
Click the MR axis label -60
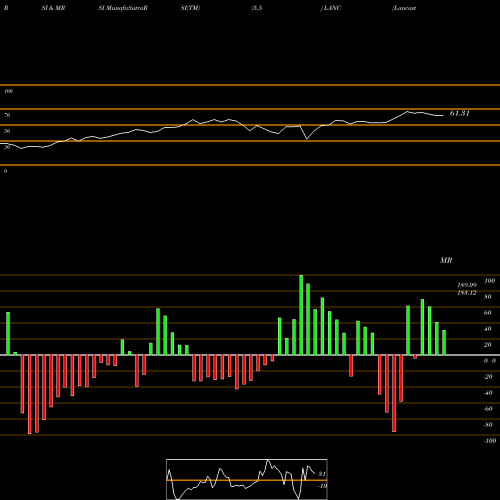[488, 409]
